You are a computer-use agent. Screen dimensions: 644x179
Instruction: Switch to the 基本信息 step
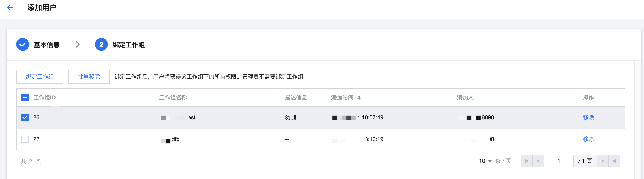pyautogui.click(x=47, y=45)
